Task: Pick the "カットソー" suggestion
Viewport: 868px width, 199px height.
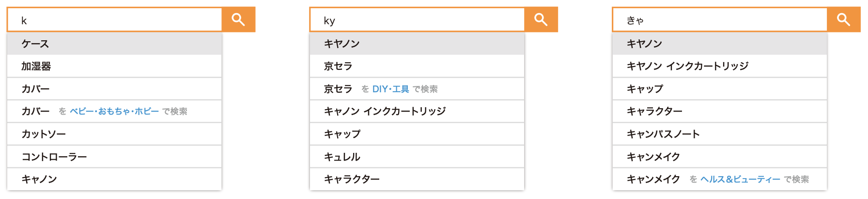Action: pyautogui.click(x=114, y=134)
